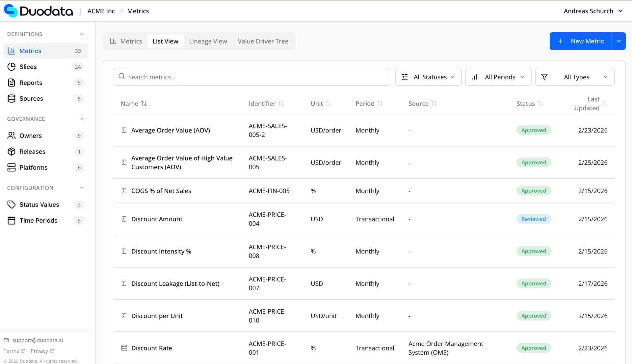Image resolution: width=632 pixels, height=364 pixels.
Task: Open Platforms from the Governance section
Action: tap(33, 167)
